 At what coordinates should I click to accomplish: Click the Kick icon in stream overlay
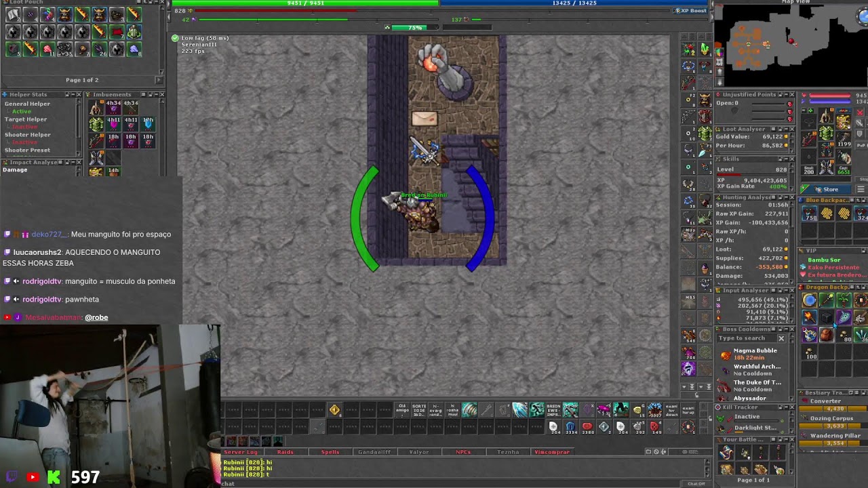[54, 477]
